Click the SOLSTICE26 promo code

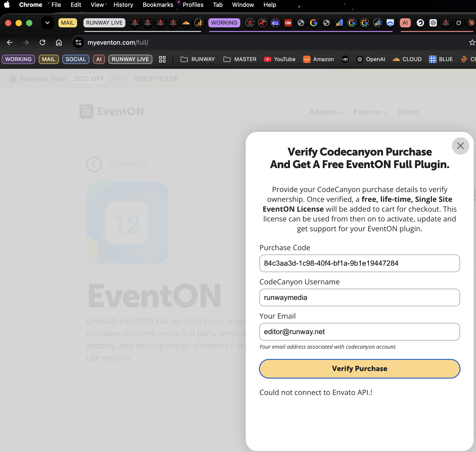click(156, 79)
